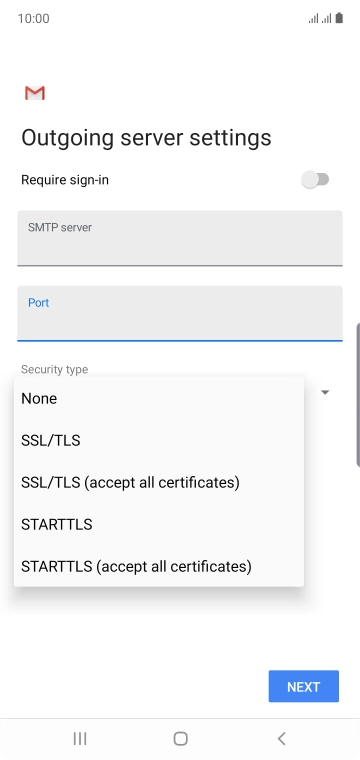The height and width of the screenshot is (760, 360).
Task: Focus the SMTP server field
Action: point(180,238)
